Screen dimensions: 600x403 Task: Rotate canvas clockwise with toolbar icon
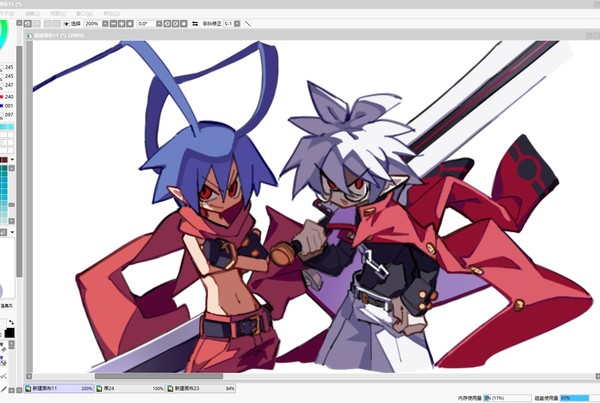tap(176, 24)
